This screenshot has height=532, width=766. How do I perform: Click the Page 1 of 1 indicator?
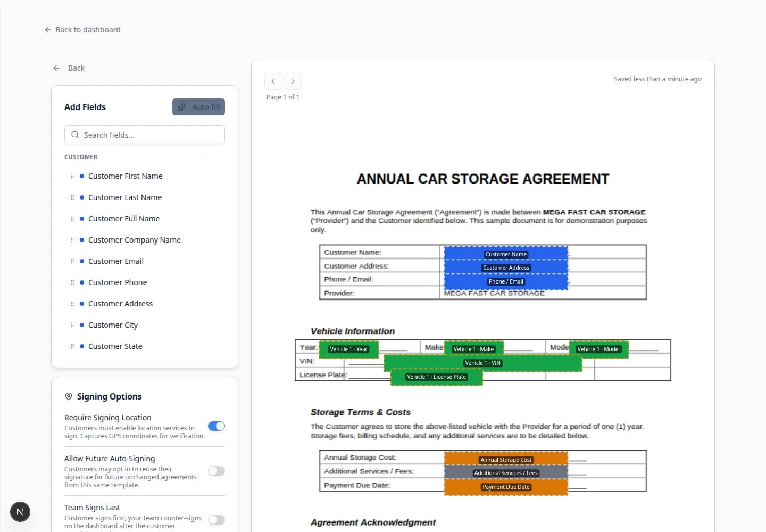[283, 97]
